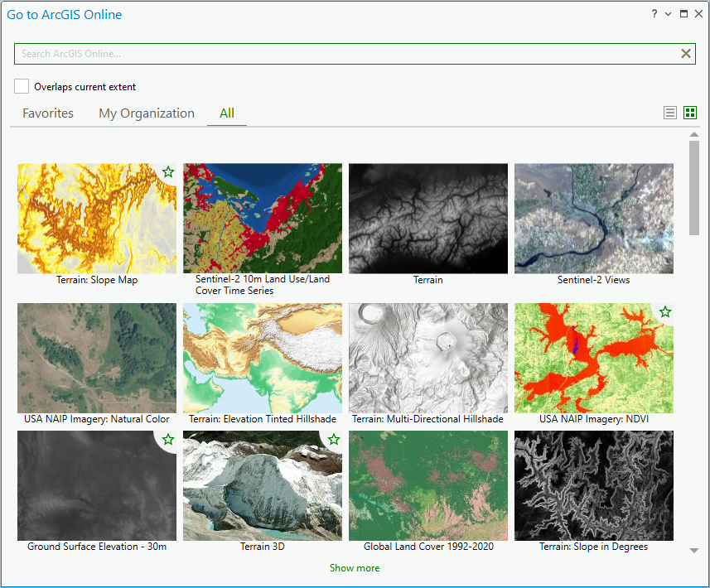The image size is (710, 588).
Task: Click 'Terrain: Elevation Tinted Hillshade' caption
Action: [263, 419]
